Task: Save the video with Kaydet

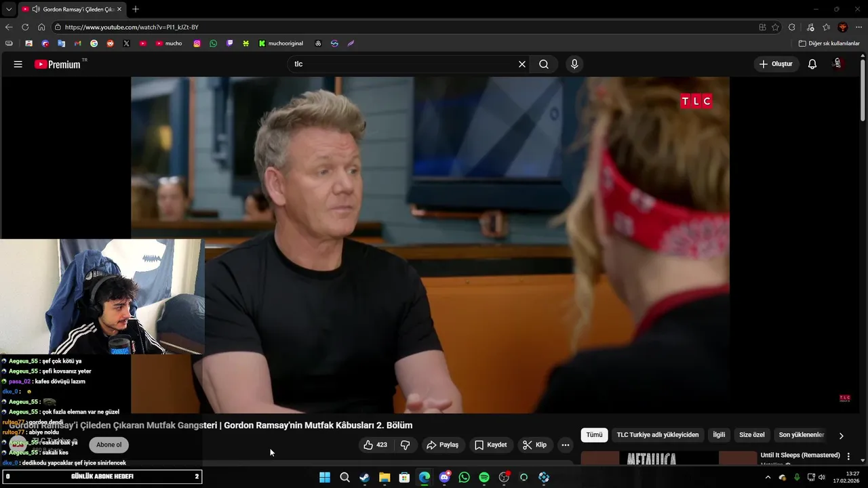Action: [x=491, y=445]
